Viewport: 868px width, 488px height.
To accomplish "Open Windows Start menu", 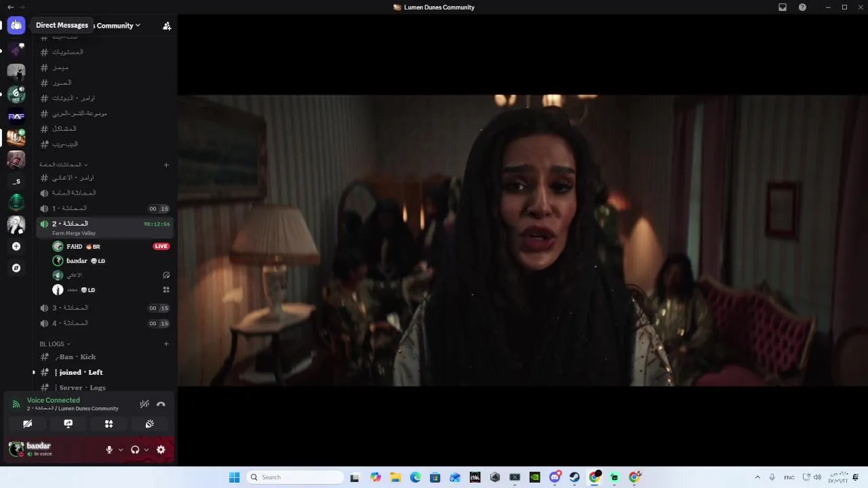I will 234,477.
